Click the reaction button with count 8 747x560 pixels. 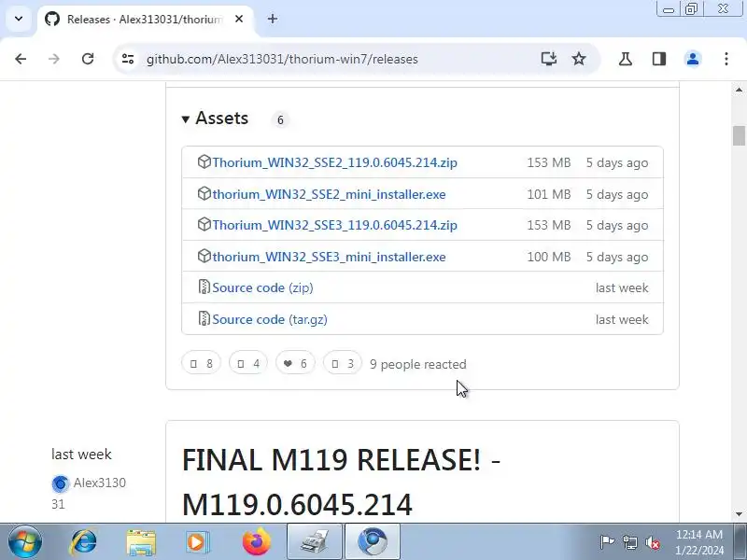tap(201, 364)
